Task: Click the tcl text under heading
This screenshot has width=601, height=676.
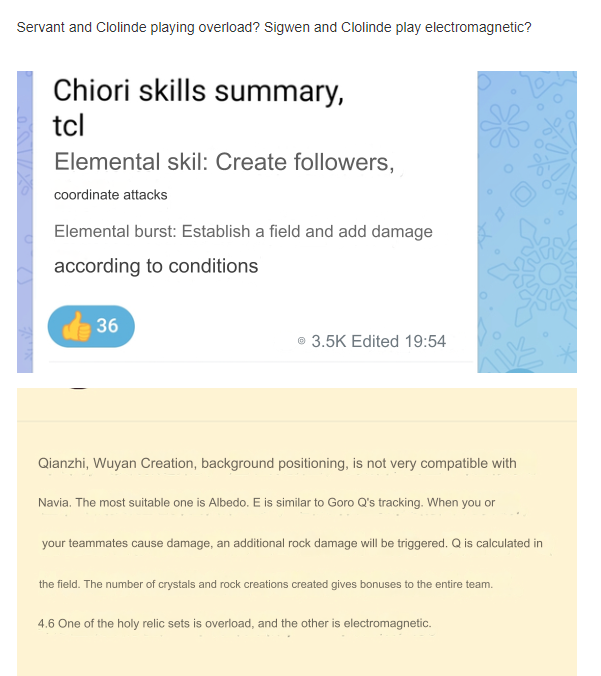Action: 69,125
